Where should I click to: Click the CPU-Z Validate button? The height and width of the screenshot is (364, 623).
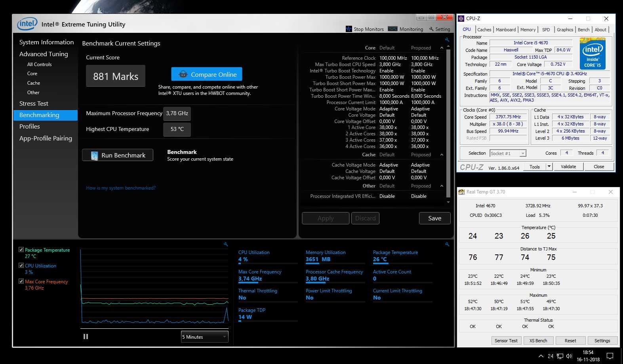(x=568, y=167)
